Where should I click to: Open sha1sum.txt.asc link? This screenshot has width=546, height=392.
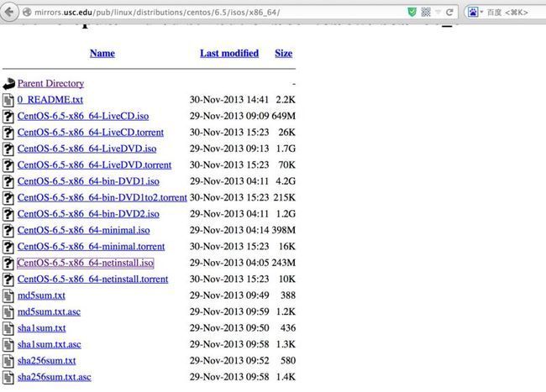click(x=50, y=345)
